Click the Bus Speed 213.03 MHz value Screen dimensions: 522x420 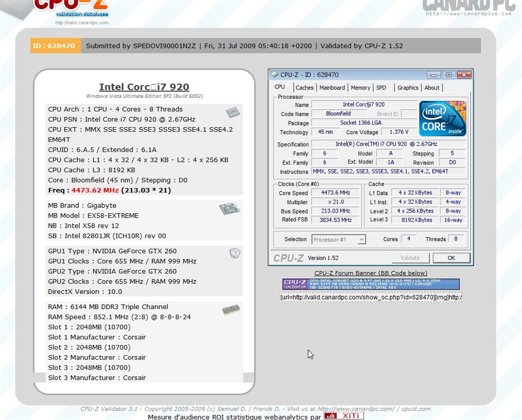335,211
